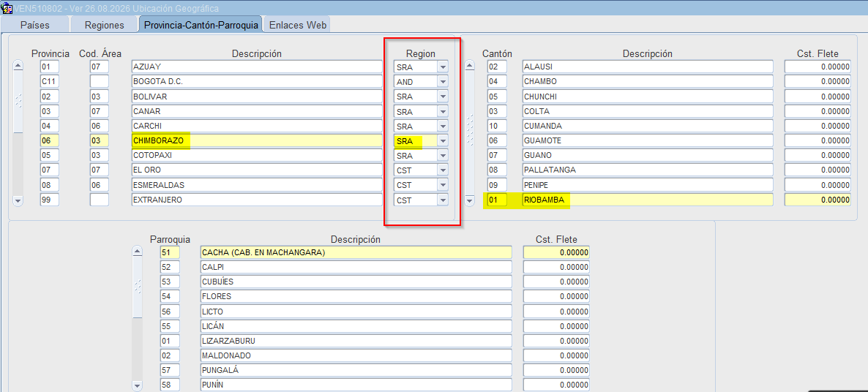Select the Provincia-Cantón-Parroquia tab
This screenshot has width=868, height=392.
pos(201,24)
